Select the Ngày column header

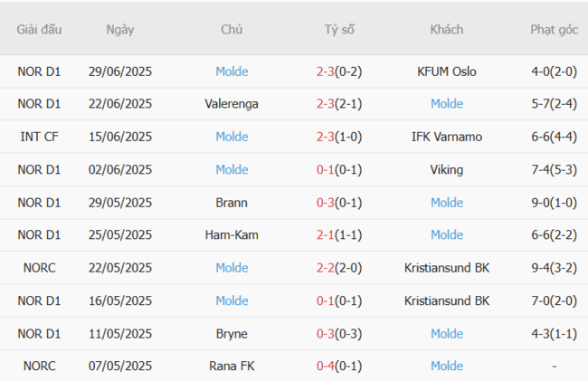pos(120,30)
